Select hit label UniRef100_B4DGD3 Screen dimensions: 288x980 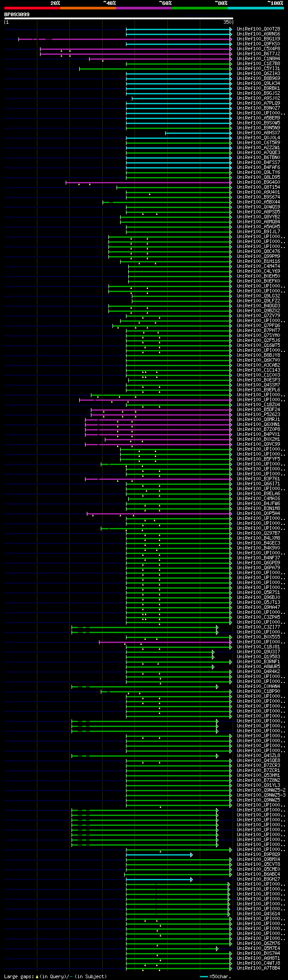click(258, 306)
